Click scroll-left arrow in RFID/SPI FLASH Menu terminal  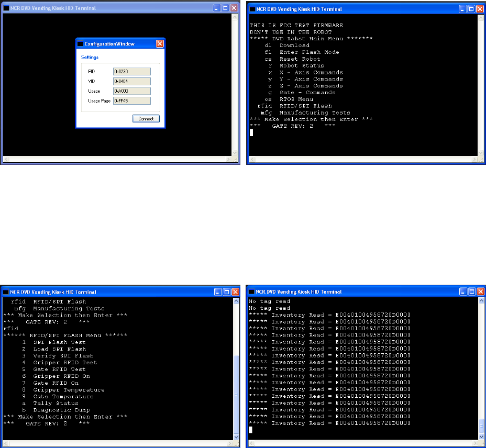tap(6, 443)
